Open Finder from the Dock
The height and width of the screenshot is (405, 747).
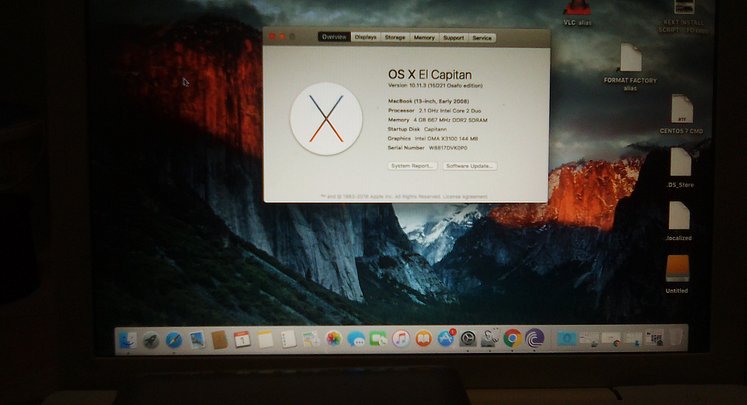127,340
